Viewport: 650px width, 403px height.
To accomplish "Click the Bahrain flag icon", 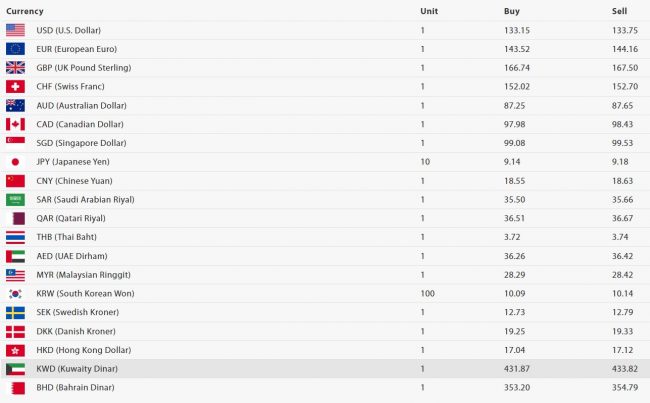I will click(x=15, y=388).
